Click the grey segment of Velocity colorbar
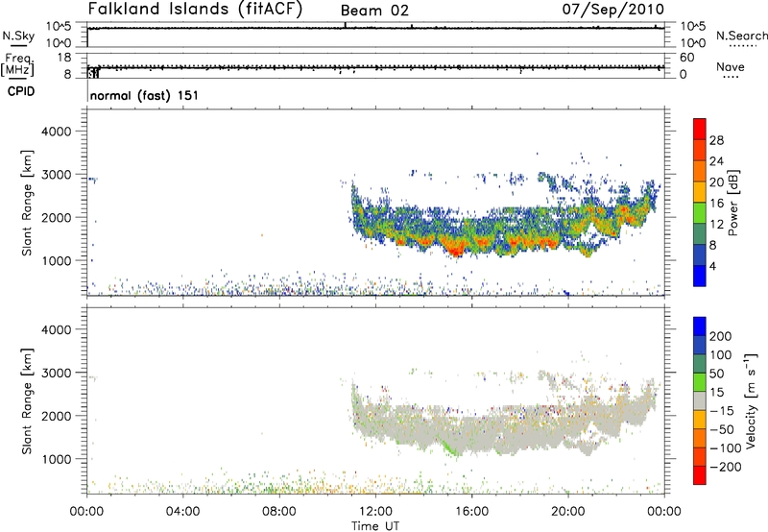Image resolution: width=768 pixels, height=532 pixels. click(700, 400)
